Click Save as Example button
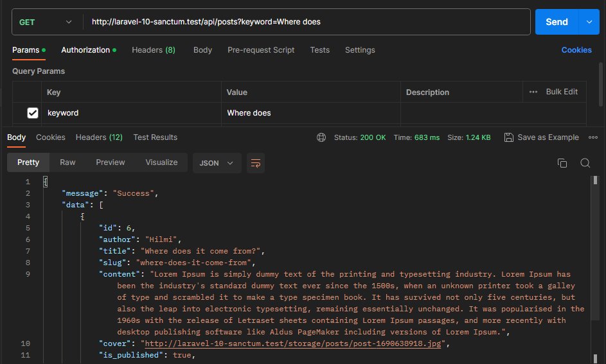Image resolution: width=606 pixels, height=364 pixels. pos(542,137)
